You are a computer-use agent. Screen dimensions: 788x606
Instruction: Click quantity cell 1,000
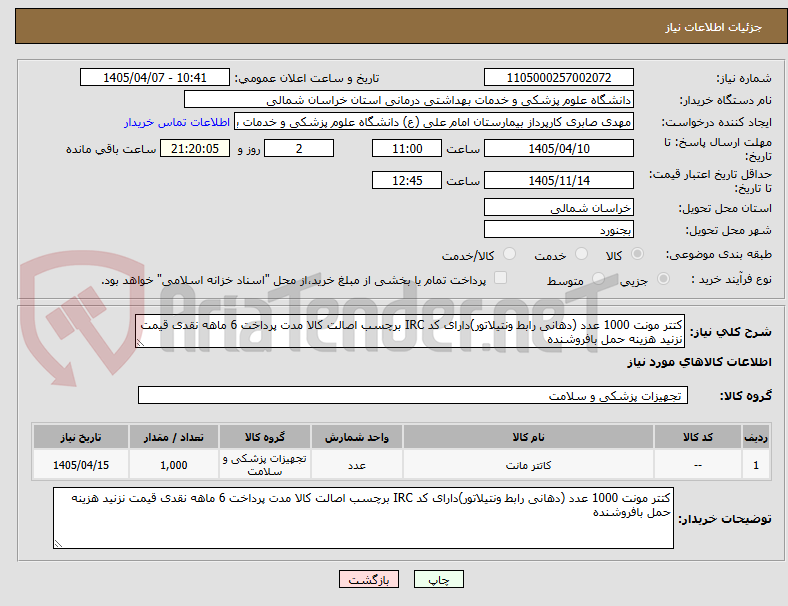pos(174,465)
